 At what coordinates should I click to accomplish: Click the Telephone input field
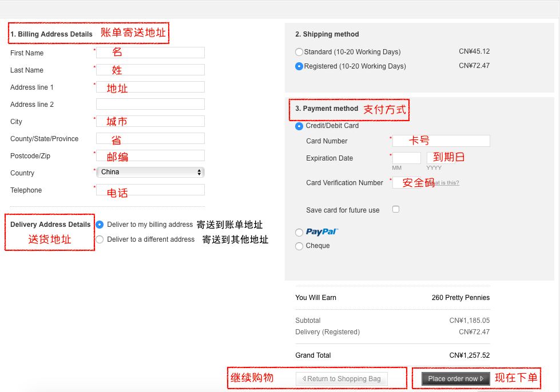click(150, 189)
